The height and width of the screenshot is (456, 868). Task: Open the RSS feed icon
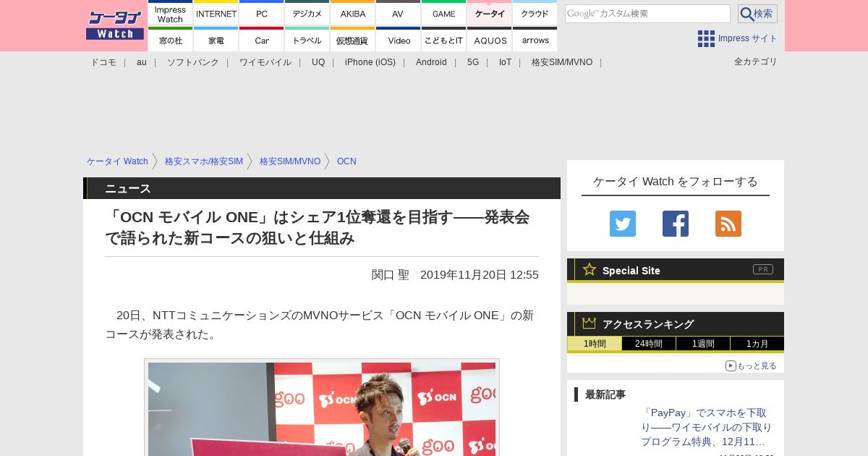click(x=728, y=224)
